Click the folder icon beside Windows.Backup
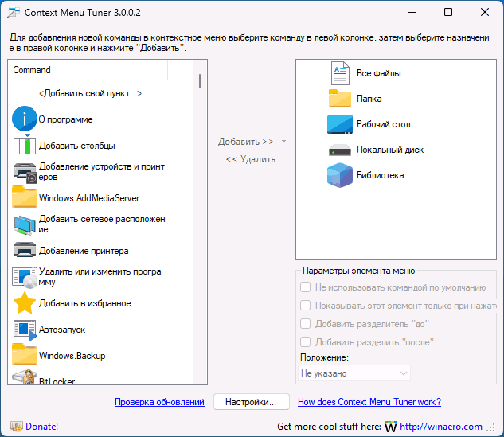504x437 pixels. [x=25, y=354]
